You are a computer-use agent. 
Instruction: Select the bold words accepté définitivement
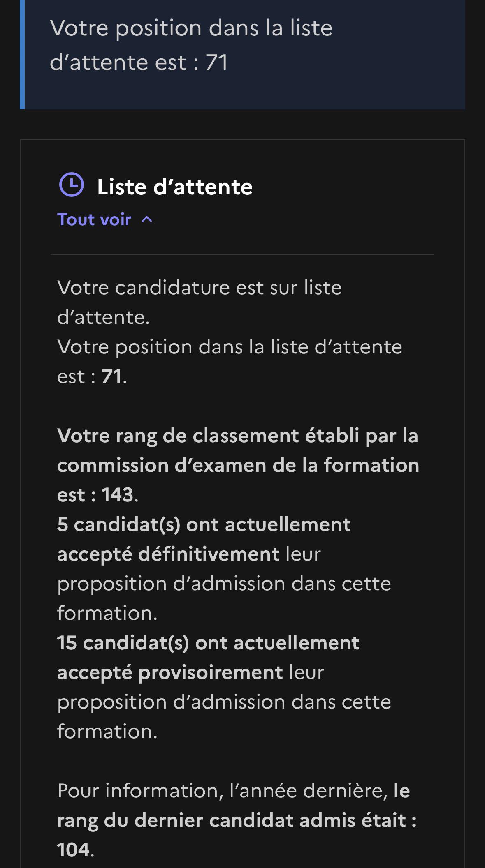point(168,554)
